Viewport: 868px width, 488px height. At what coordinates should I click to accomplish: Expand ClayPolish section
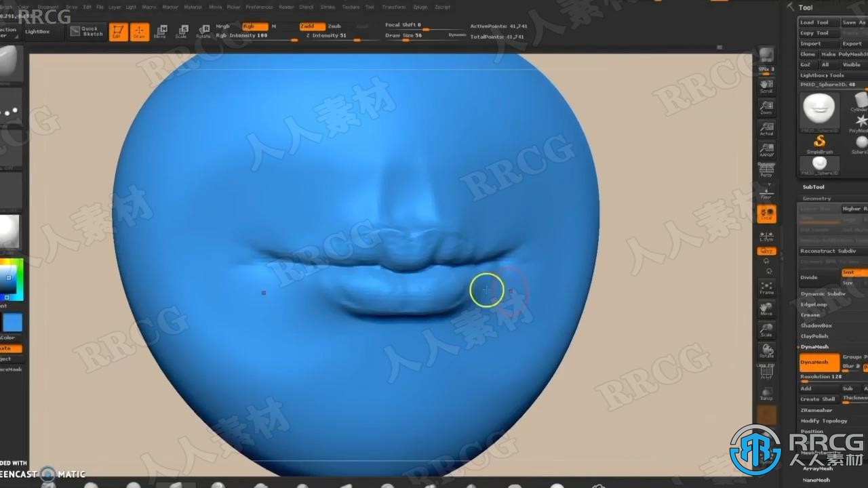click(814, 336)
